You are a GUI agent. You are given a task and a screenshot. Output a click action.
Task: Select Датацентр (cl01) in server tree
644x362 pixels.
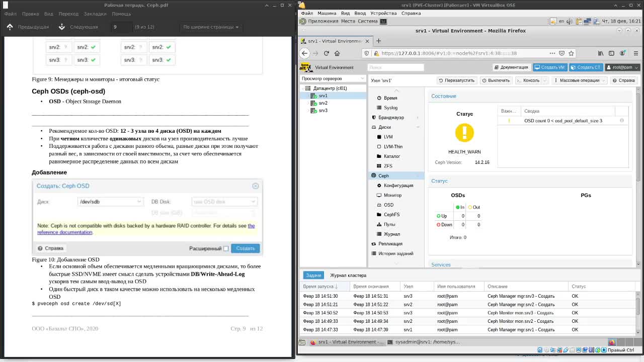pyautogui.click(x=330, y=88)
